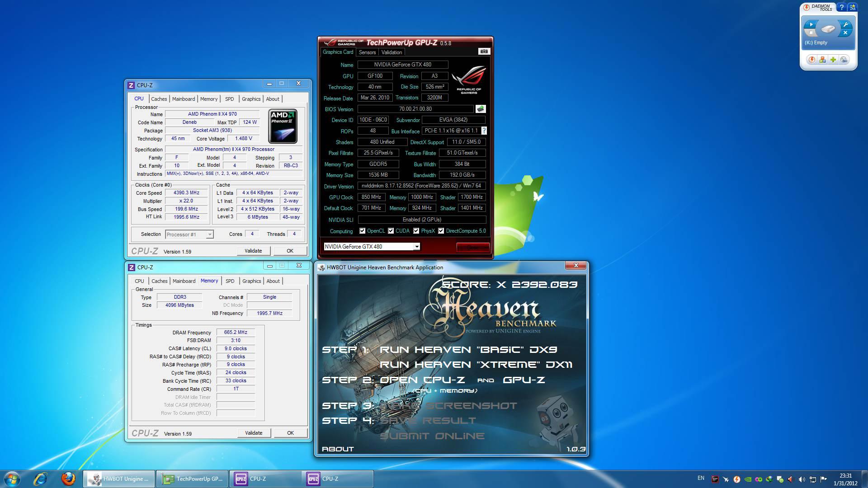Click the GPU Name field in GPU-Z
This screenshot has width=868, height=488.
click(x=403, y=65)
